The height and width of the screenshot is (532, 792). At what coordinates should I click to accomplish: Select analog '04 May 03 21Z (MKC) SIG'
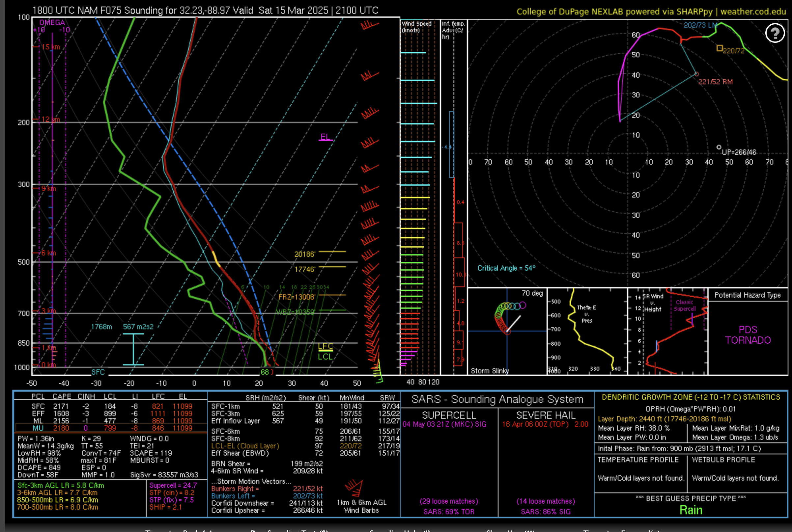tap(444, 424)
